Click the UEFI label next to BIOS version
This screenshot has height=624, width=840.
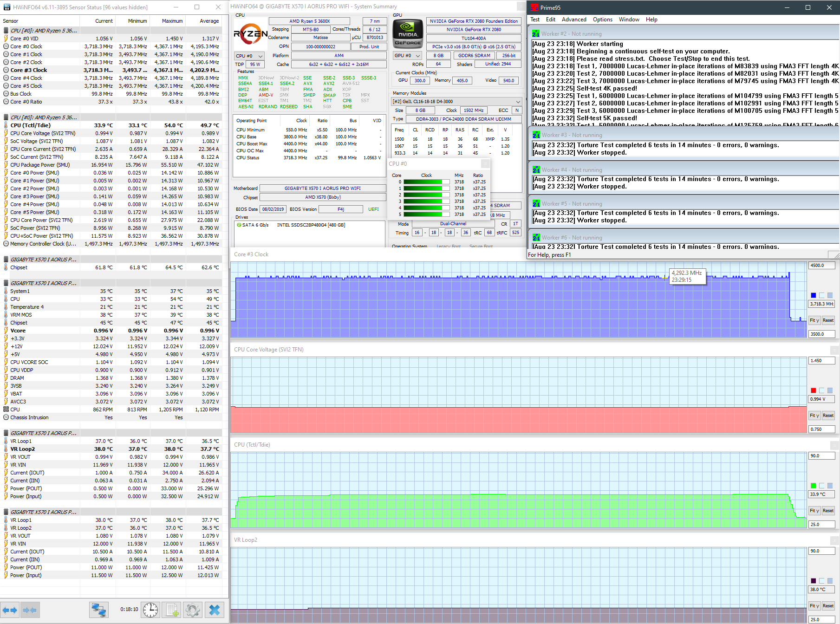[x=373, y=209]
